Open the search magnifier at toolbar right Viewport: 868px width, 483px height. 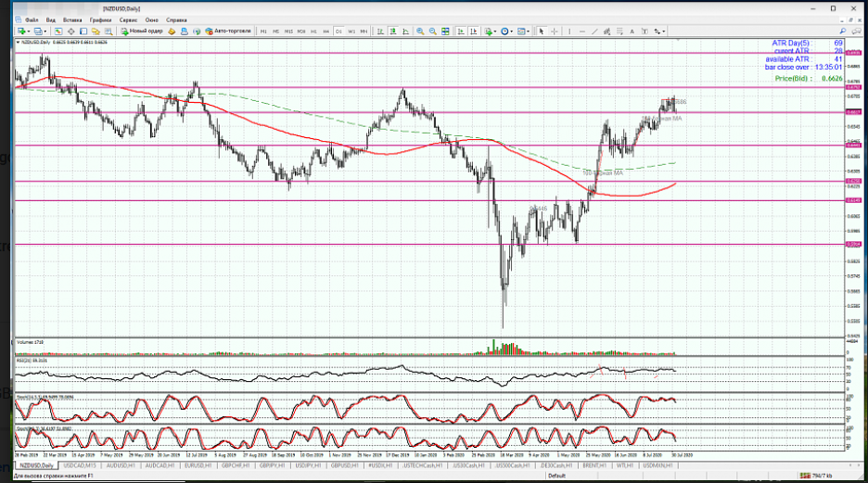pos(841,32)
